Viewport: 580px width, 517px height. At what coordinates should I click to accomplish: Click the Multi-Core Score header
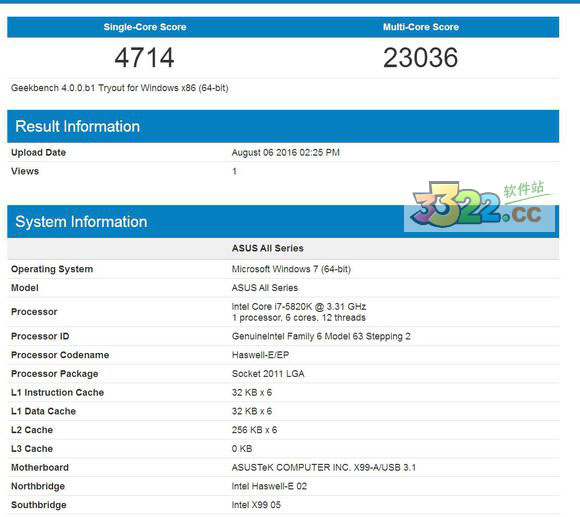click(421, 27)
